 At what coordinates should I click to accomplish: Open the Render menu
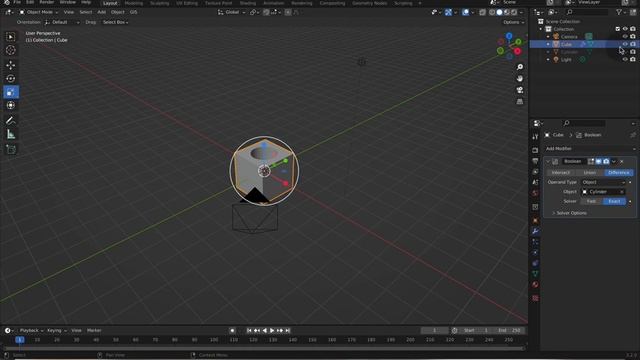click(x=47, y=2)
